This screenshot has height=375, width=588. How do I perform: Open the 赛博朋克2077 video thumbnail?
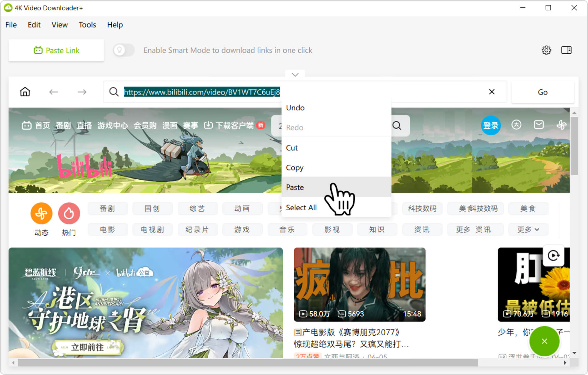click(360, 285)
